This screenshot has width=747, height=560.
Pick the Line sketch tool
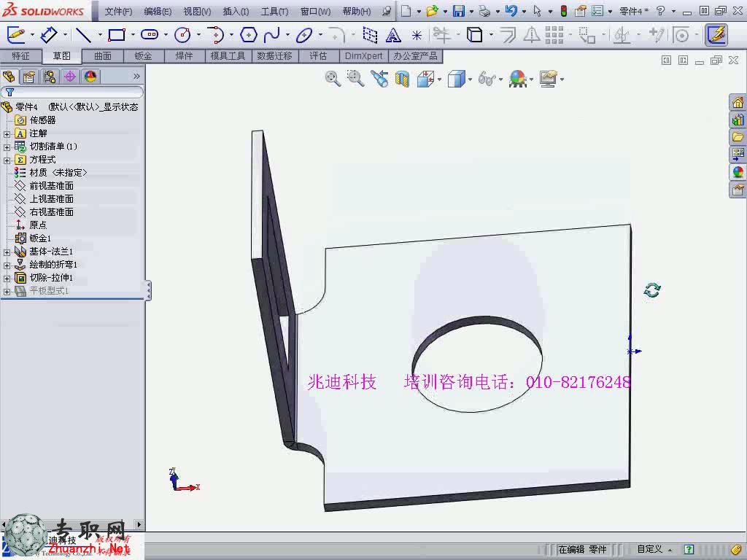tap(84, 35)
